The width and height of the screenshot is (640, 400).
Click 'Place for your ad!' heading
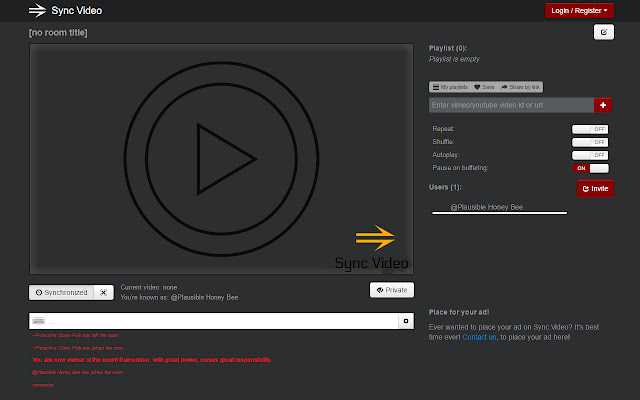pos(459,312)
